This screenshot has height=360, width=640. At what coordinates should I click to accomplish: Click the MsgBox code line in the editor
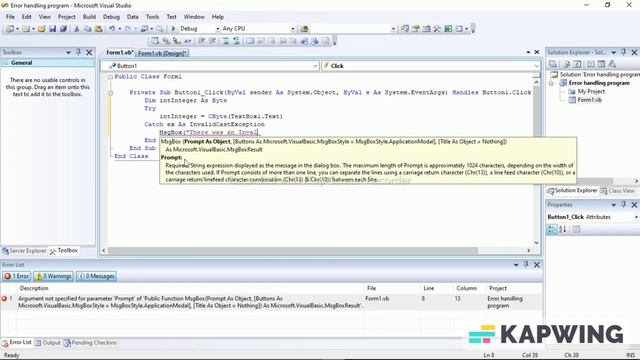coord(209,132)
